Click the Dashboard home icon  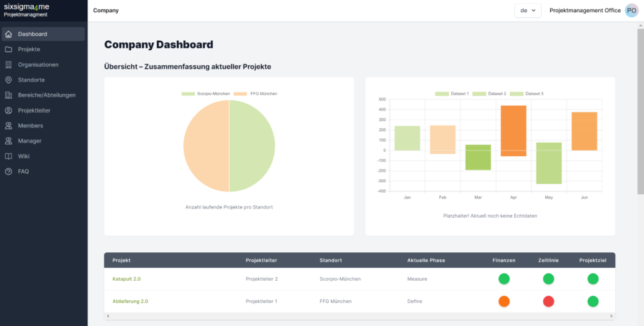[8, 34]
